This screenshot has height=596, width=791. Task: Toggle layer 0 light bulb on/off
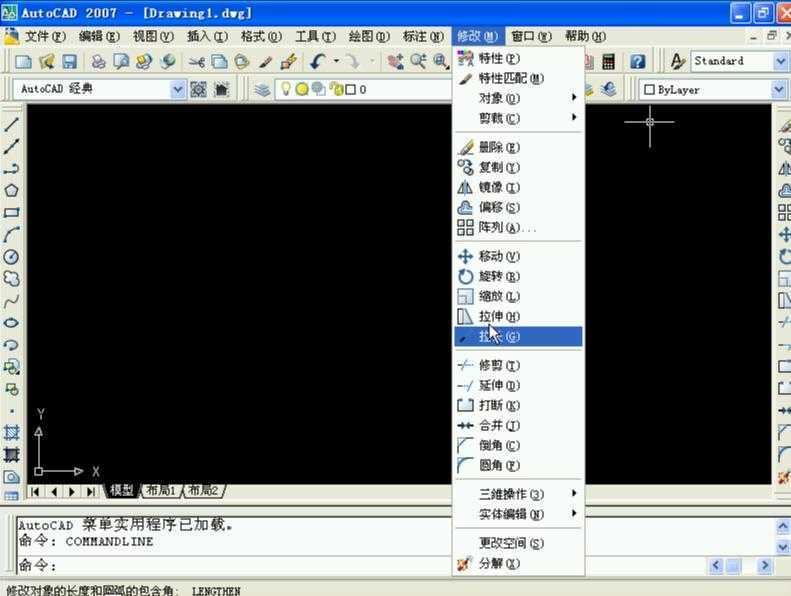(286, 89)
